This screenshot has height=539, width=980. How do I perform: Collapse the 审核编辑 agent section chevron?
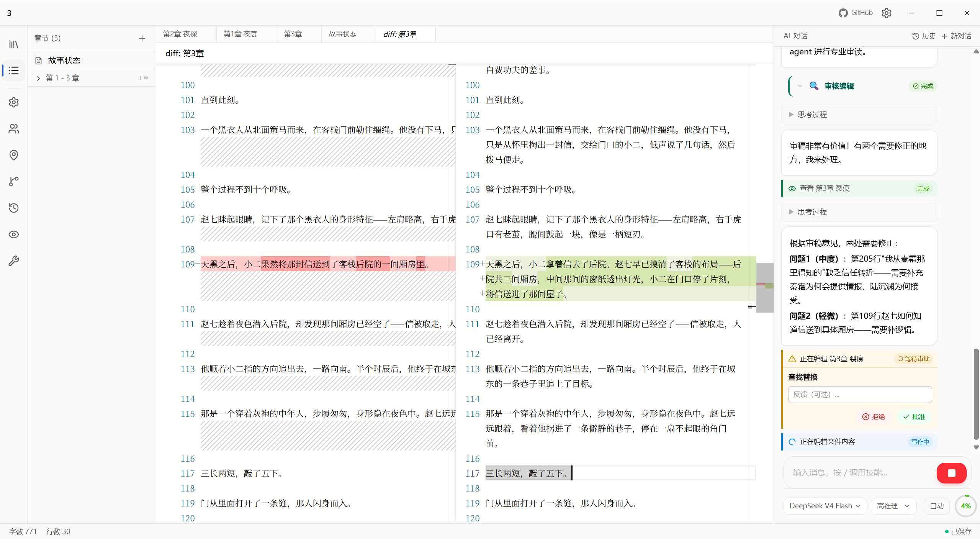(x=800, y=86)
